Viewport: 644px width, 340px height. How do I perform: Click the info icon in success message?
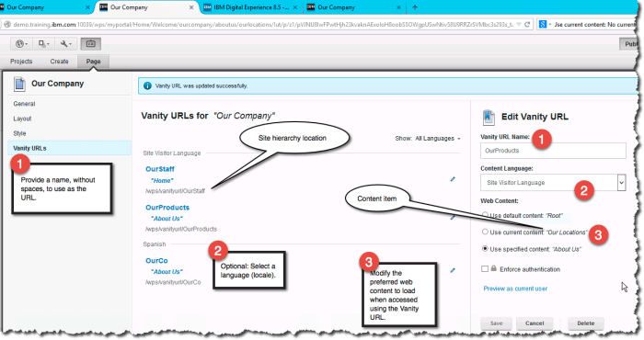tap(147, 86)
